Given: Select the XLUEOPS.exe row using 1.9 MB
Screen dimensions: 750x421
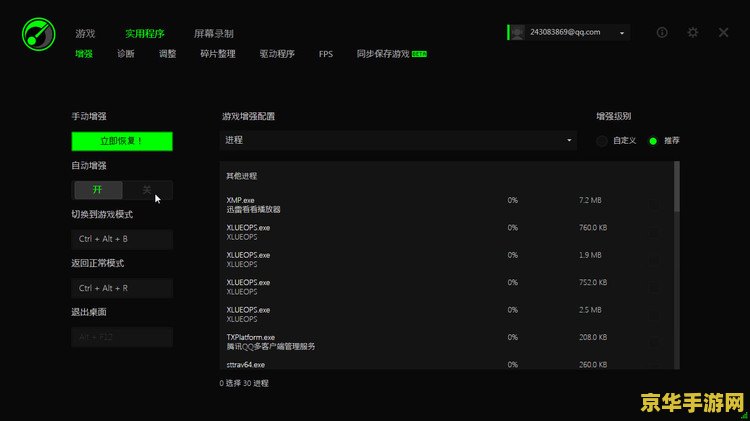Looking at the screenshot, I should (447, 259).
